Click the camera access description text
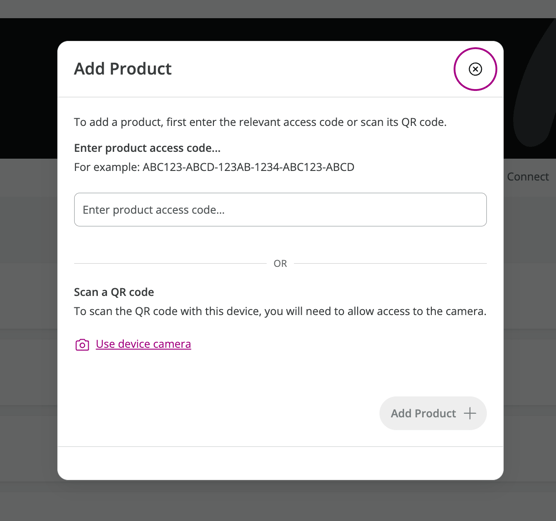Image resolution: width=556 pixels, height=521 pixels. tap(280, 311)
